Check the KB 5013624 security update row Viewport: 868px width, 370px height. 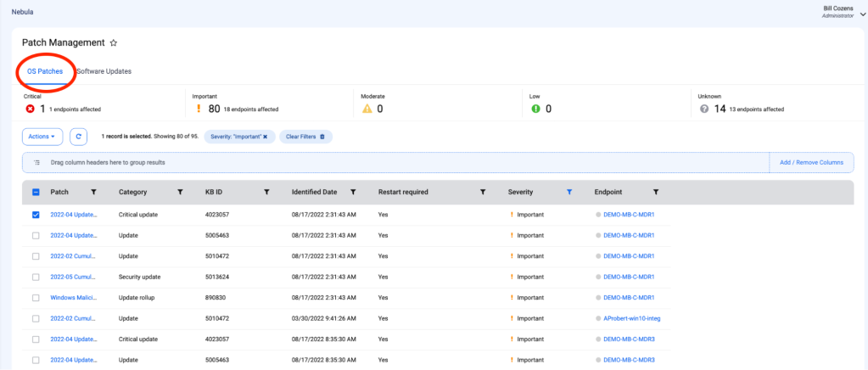(x=36, y=277)
